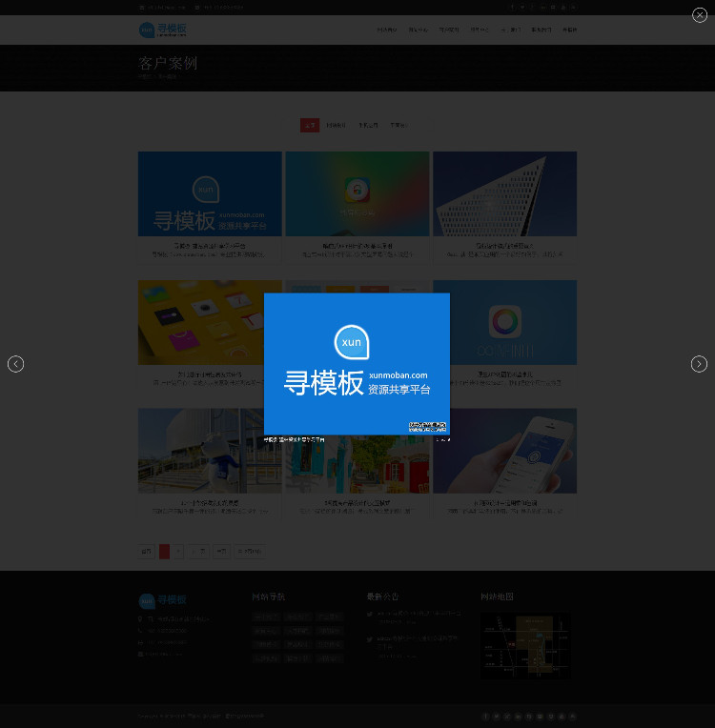Click the 网站地图 footer heading

point(497,597)
